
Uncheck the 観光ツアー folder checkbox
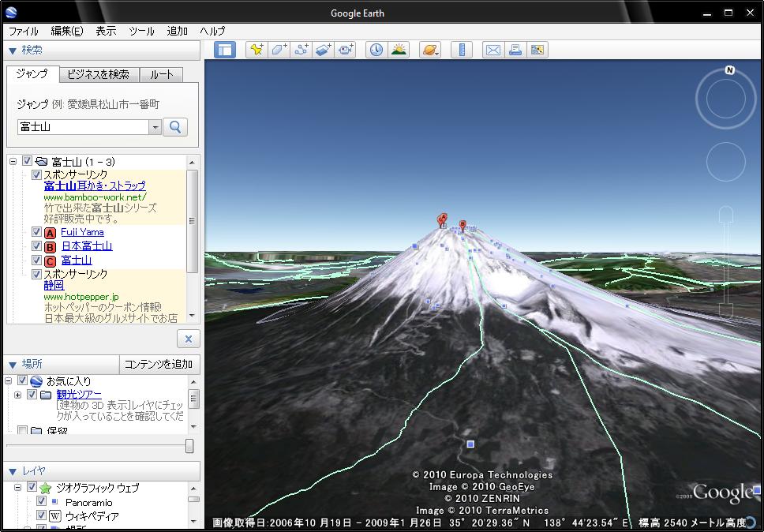pyautogui.click(x=32, y=394)
